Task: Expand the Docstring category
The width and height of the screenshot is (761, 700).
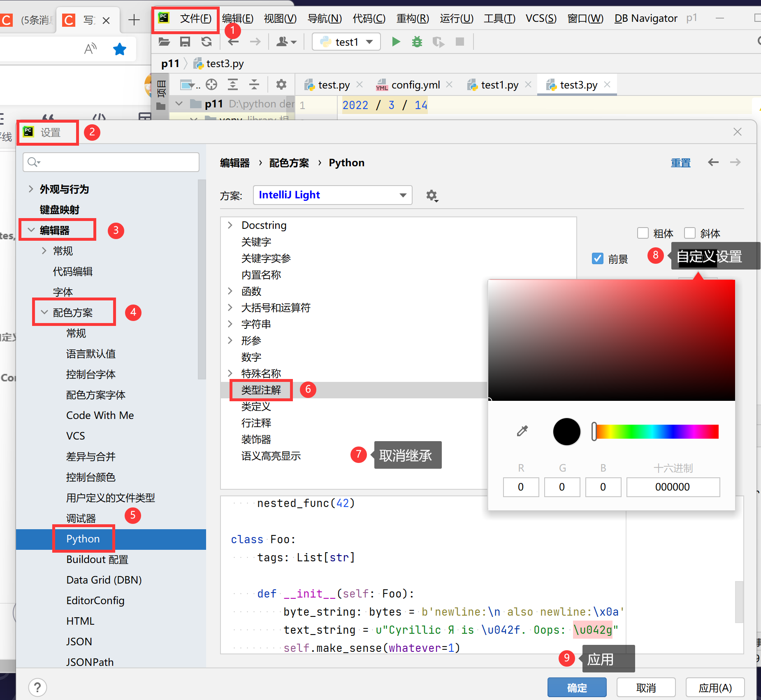Action: pos(230,225)
